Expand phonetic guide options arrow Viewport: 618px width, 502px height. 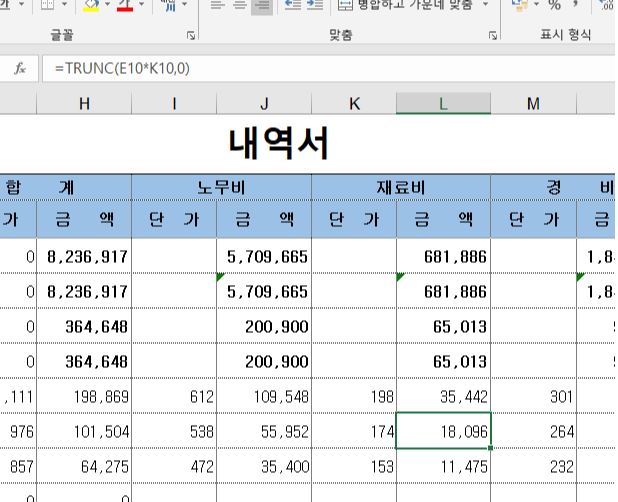click(185, 4)
